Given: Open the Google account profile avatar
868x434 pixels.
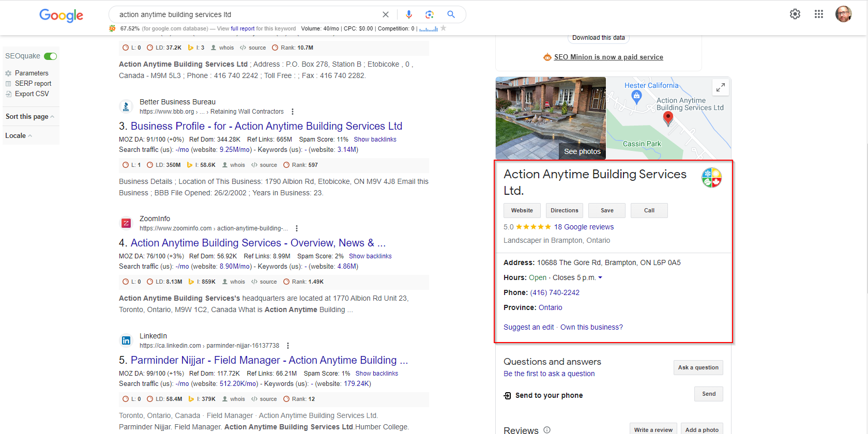Looking at the screenshot, I should click(844, 14).
